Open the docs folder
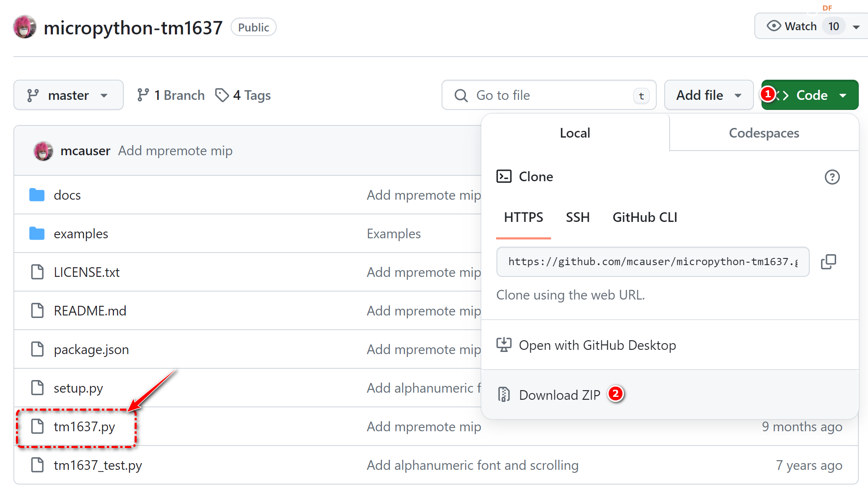The image size is (868, 495). pyautogui.click(x=67, y=195)
